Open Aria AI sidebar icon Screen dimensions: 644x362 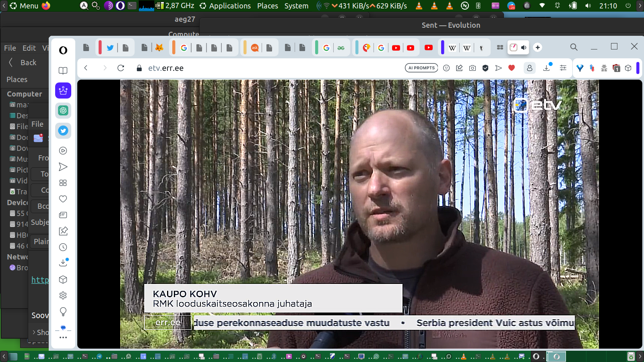click(x=63, y=90)
